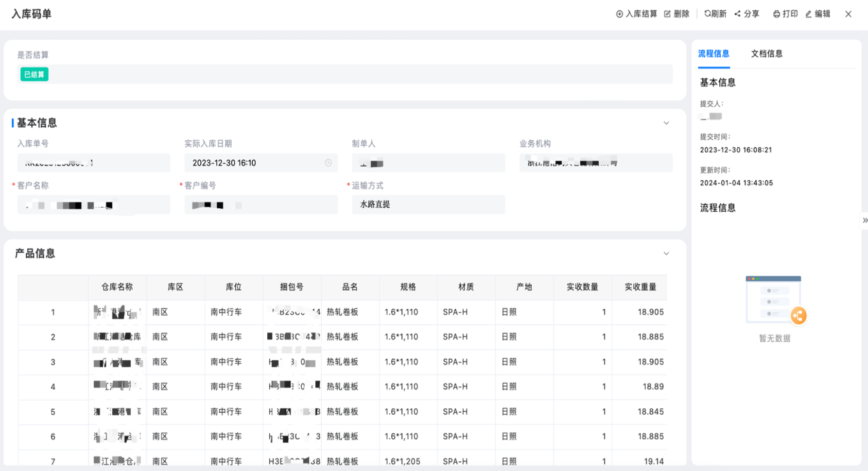The image size is (868, 471).
Task: Select the 流程信息 tab
Action: click(713, 54)
